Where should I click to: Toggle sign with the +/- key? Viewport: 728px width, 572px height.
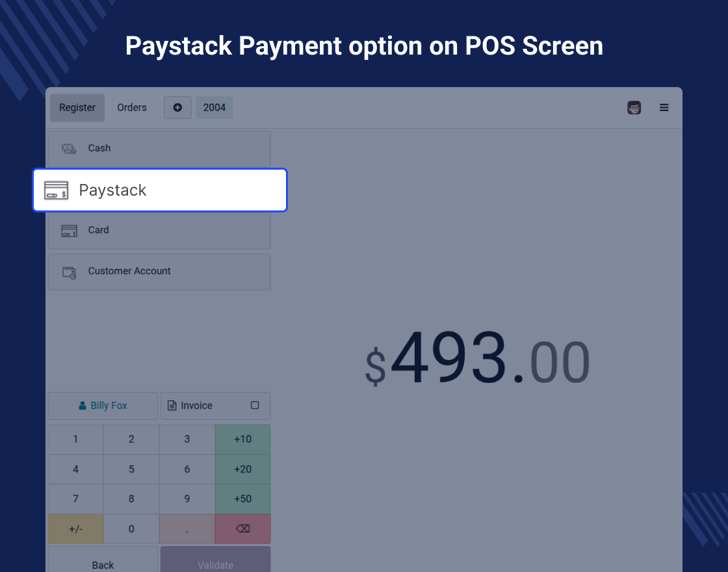(x=75, y=529)
